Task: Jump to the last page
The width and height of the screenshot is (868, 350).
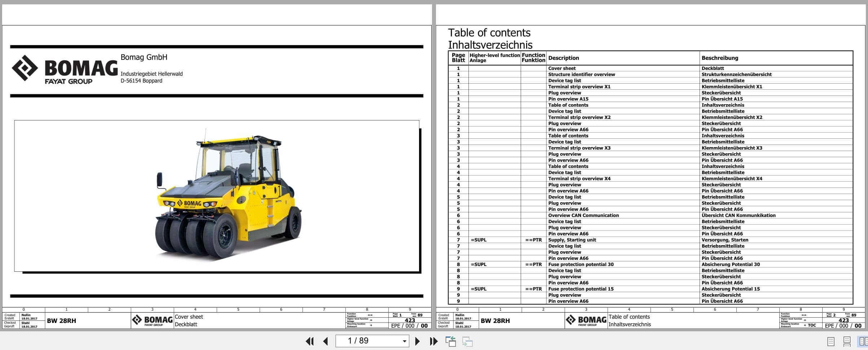Action: 433,341
